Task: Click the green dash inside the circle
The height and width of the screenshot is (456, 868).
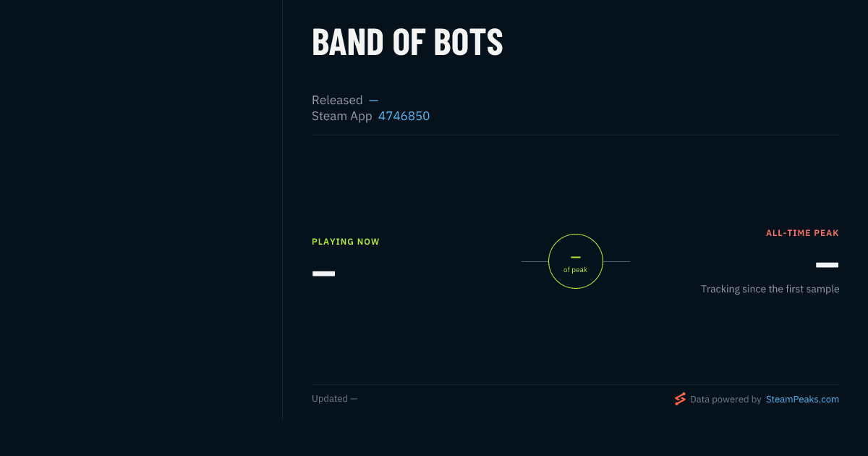Action: point(576,257)
